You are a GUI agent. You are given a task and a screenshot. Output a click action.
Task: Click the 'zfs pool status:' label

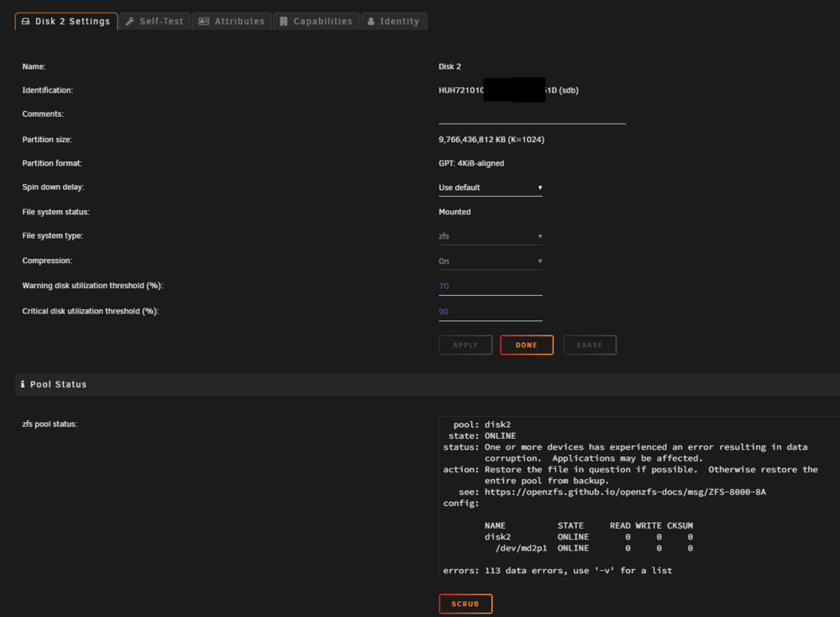(x=50, y=424)
